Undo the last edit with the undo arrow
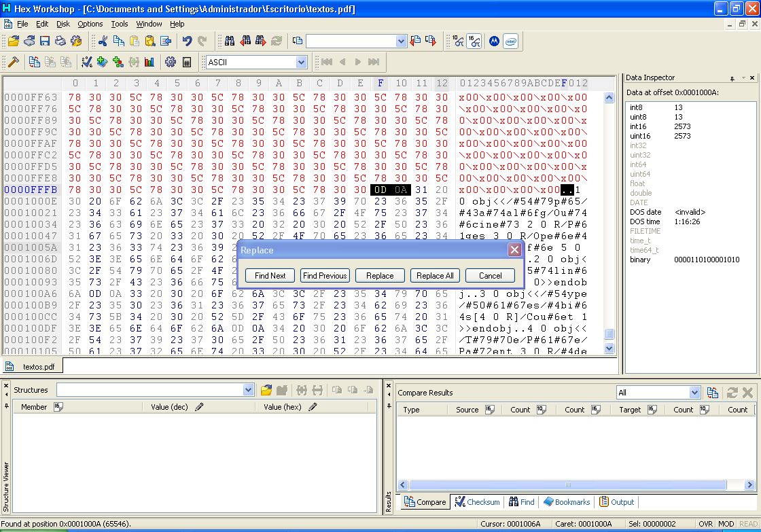 [187, 41]
